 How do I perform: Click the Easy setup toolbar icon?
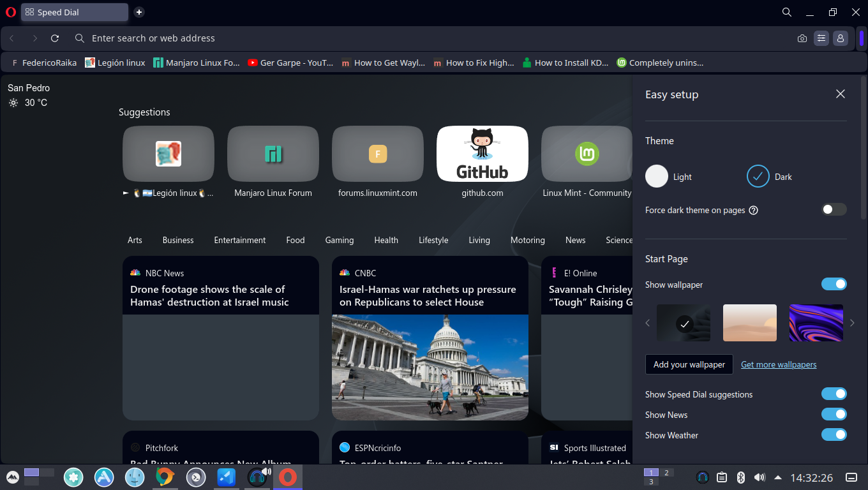click(x=821, y=38)
